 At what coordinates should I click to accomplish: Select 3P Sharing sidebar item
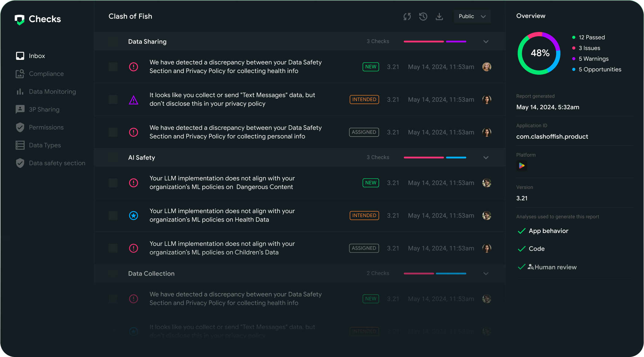coord(43,109)
